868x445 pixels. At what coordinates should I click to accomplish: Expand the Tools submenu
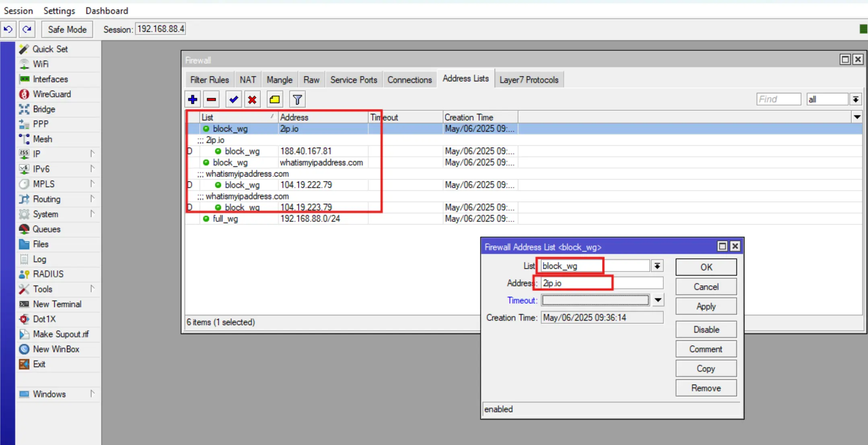93,289
